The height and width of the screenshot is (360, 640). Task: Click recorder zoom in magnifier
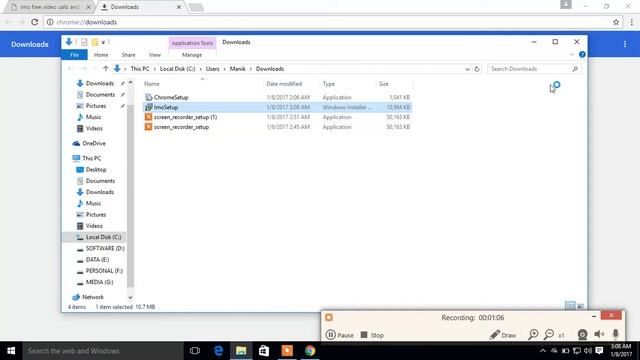[533, 335]
